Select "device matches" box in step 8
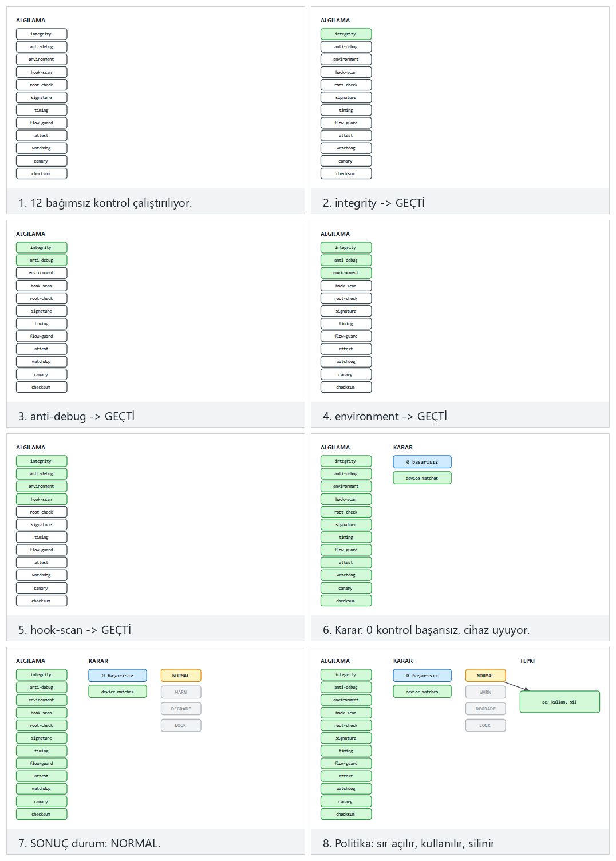This screenshot has width=616, height=861. (x=422, y=692)
